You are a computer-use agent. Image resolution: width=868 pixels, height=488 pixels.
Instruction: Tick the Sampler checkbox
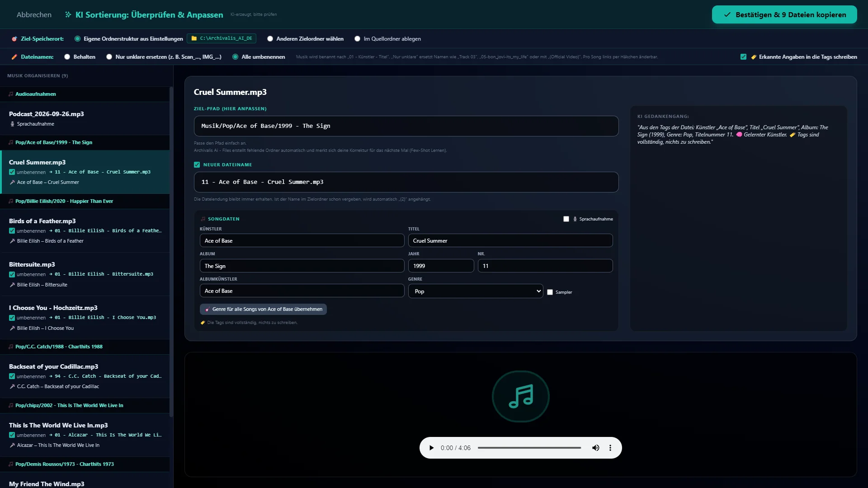(550, 292)
